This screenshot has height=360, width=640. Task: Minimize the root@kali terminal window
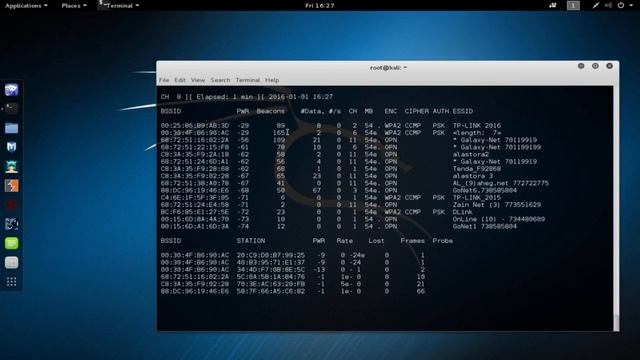[581, 66]
